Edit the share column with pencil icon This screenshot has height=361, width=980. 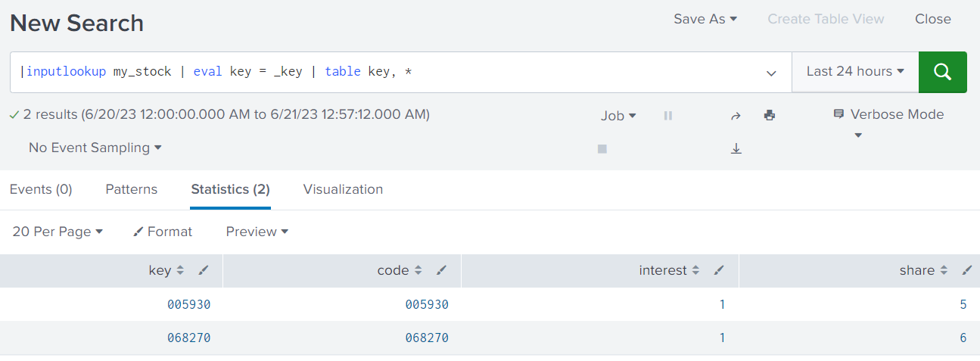[x=966, y=270]
